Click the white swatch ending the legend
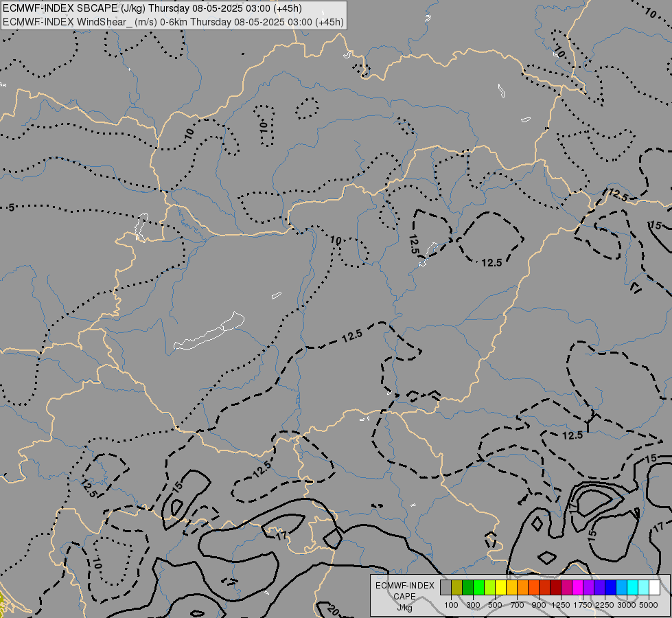 tap(654, 588)
